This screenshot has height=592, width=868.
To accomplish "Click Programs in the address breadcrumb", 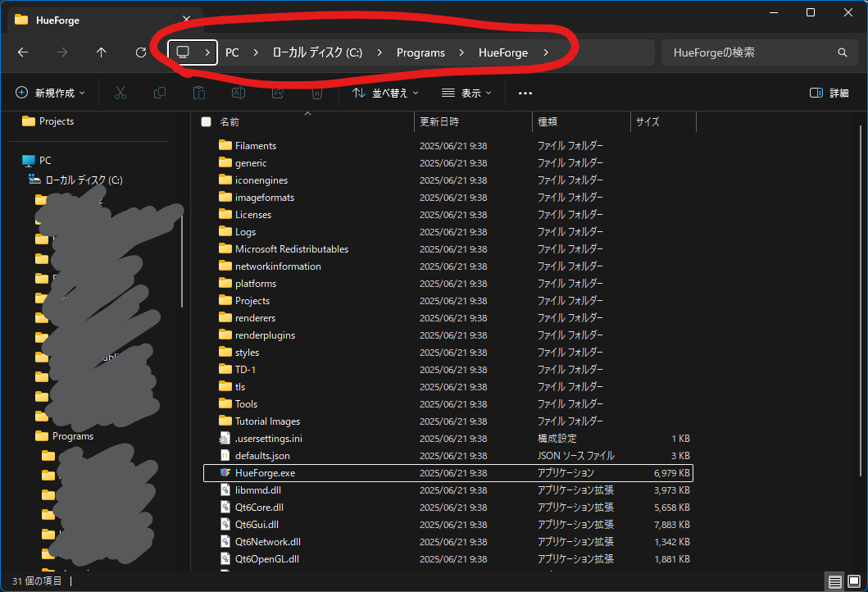I will tap(420, 52).
